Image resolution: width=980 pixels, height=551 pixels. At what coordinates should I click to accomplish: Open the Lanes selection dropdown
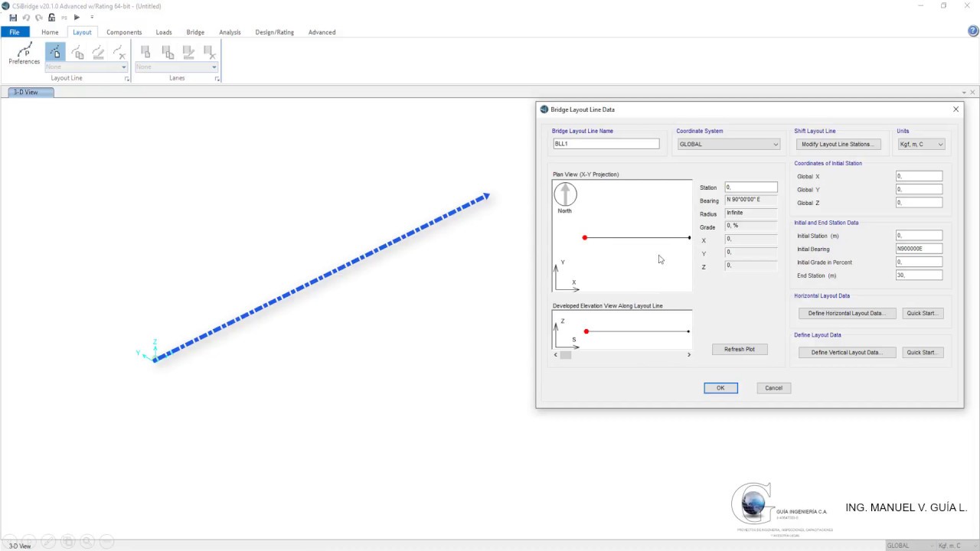(x=176, y=67)
